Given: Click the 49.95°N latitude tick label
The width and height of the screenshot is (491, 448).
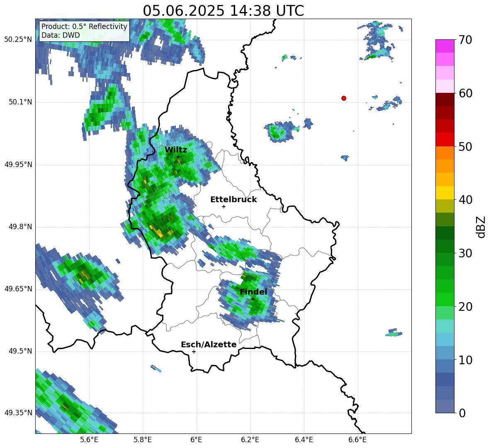Looking at the screenshot, I should click(18, 165).
